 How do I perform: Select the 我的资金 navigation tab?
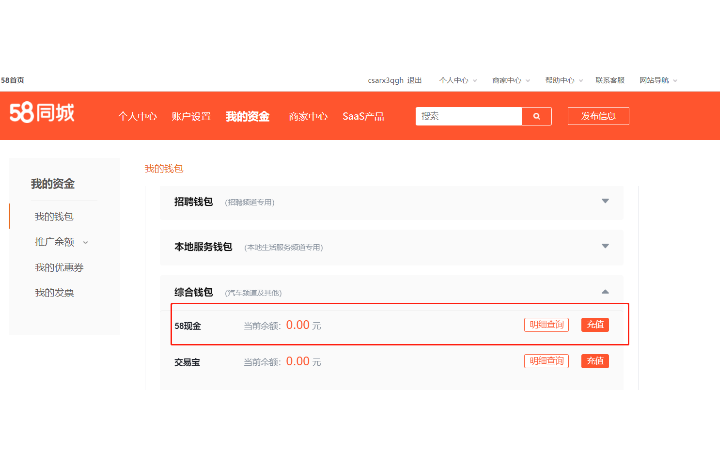248,117
